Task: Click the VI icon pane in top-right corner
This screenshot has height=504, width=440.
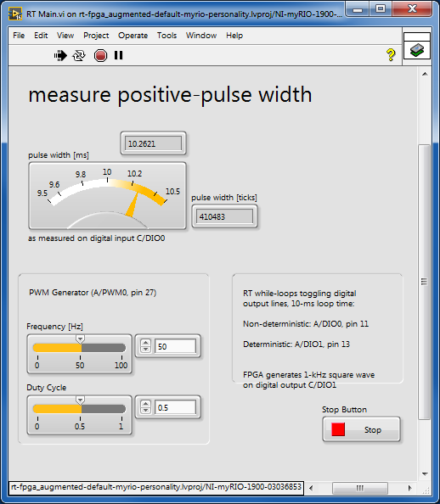Action: click(x=417, y=50)
